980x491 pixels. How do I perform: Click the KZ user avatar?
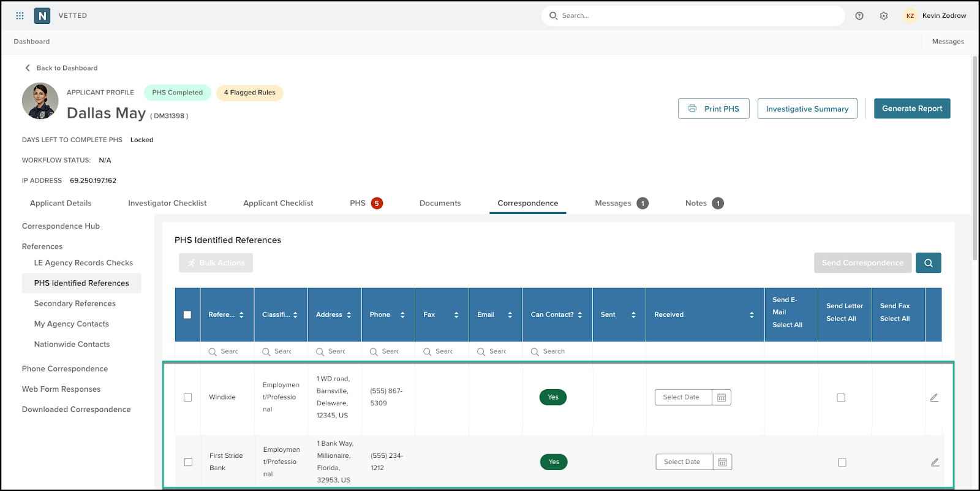[910, 16]
